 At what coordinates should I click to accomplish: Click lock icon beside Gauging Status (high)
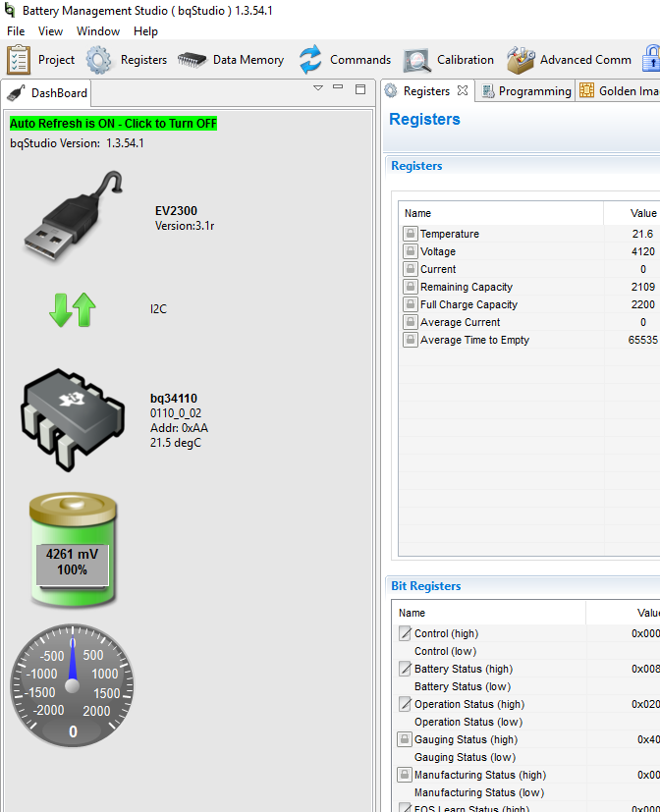pos(405,739)
